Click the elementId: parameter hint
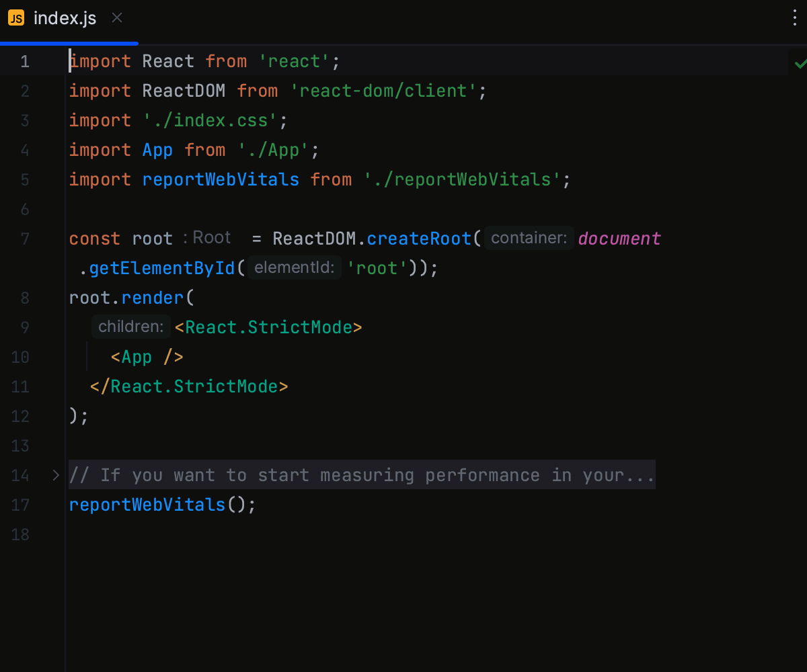This screenshot has width=807, height=672. click(294, 267)
